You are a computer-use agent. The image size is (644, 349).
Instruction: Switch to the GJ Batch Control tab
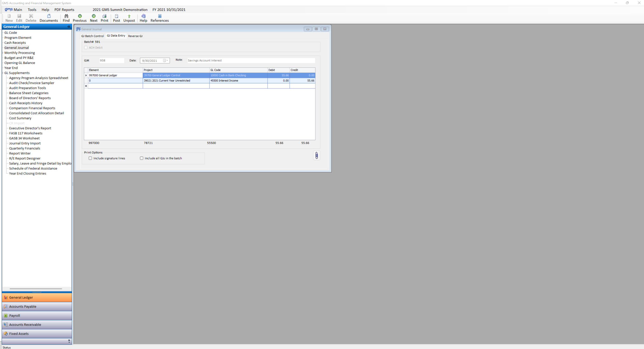(x=92, y=36)
